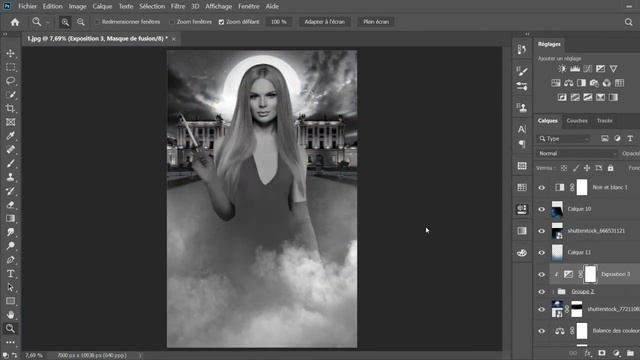Add a Levels adjustment
The image size is (640, 360).
coord(575,69)
